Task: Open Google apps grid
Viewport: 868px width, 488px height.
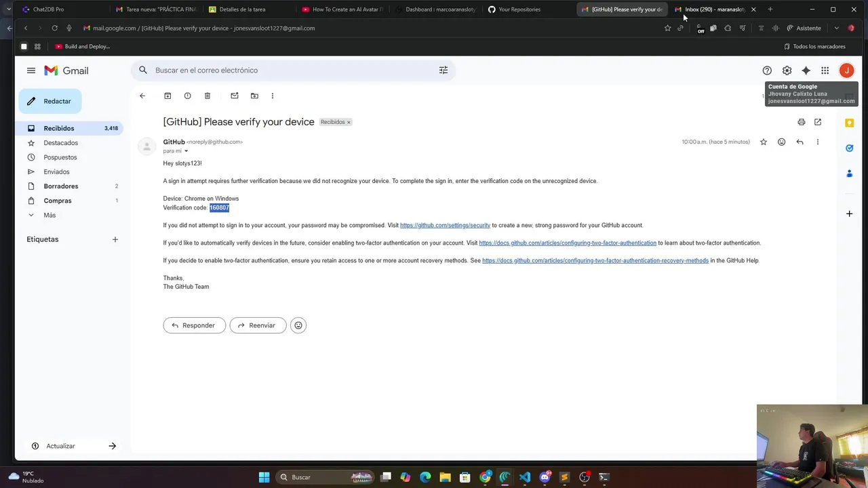Action: (x=825, y=70)
